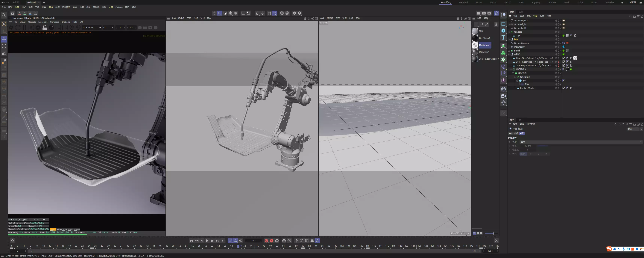This screenshot has height=258, width=644.
Task: Select the Move tool in left toolbar
Action: click(x=4, y=39)
